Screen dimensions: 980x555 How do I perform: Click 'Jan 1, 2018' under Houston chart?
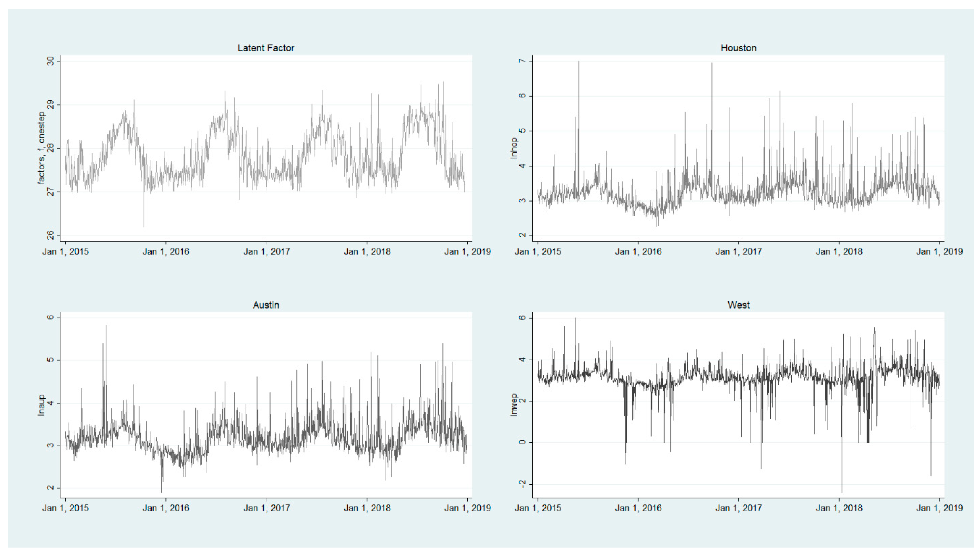[x=840, y=251]
